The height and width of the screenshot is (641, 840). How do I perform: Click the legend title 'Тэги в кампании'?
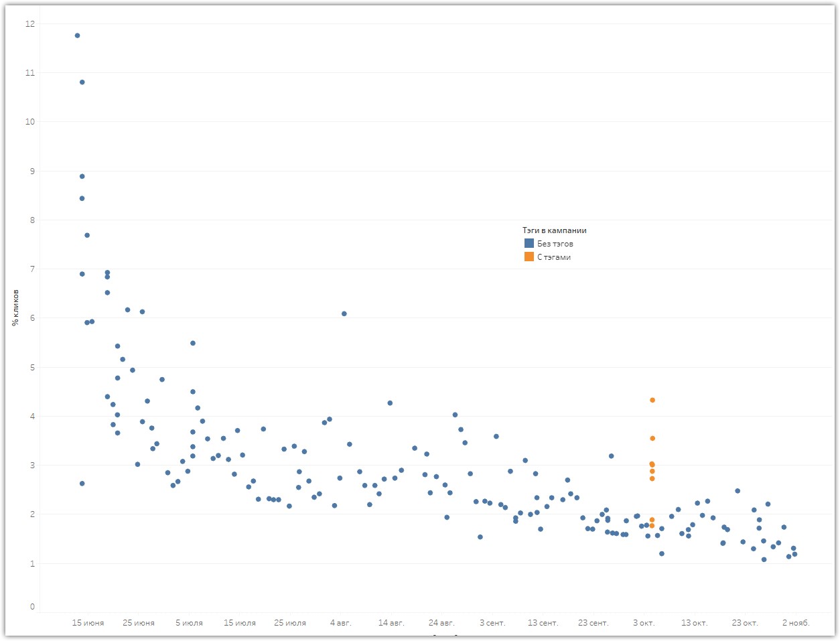pyautogui.click(x=555, y=230)
